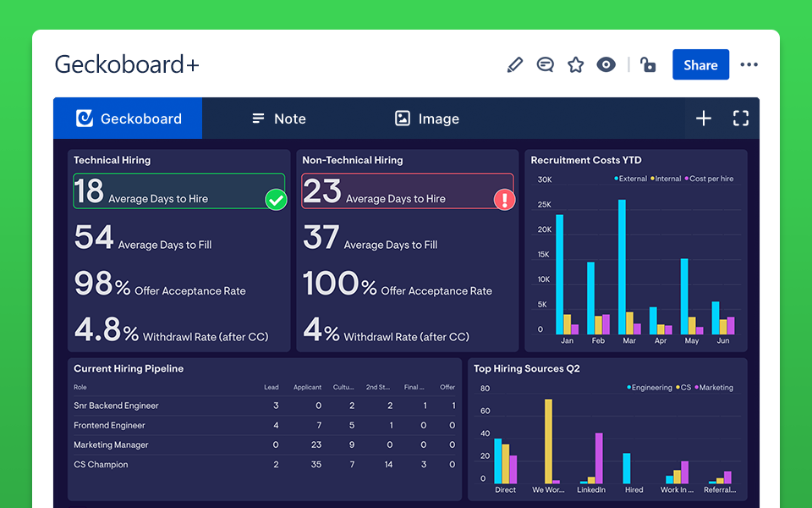812x508 pixels.
Task: Click the External legend color dot
Action: pyautogui.click(x=616, y=179)
